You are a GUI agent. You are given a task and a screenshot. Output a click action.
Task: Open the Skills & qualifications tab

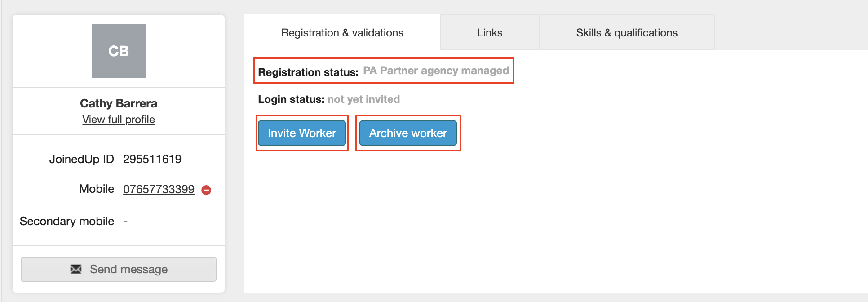click(627, 33)
